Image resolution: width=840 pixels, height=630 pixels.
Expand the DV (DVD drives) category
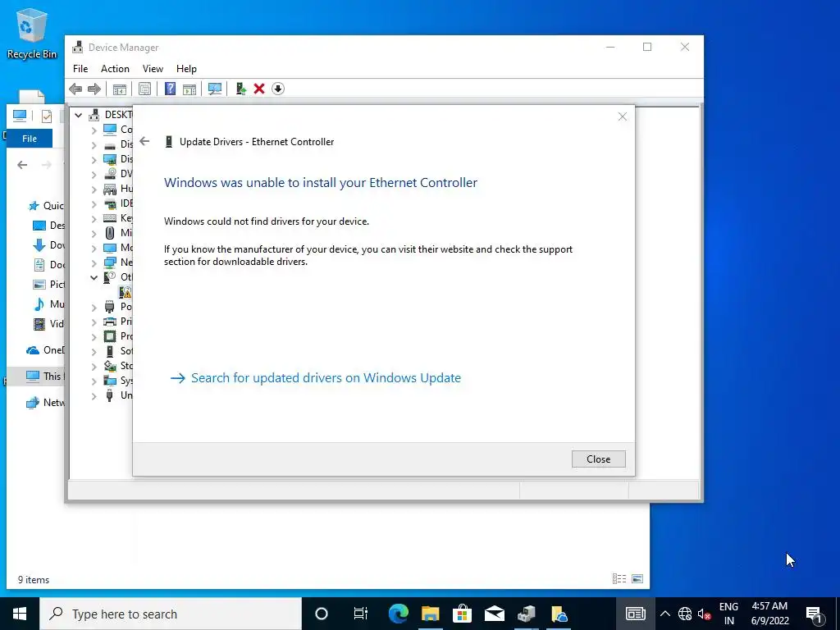tap(94, 174)
